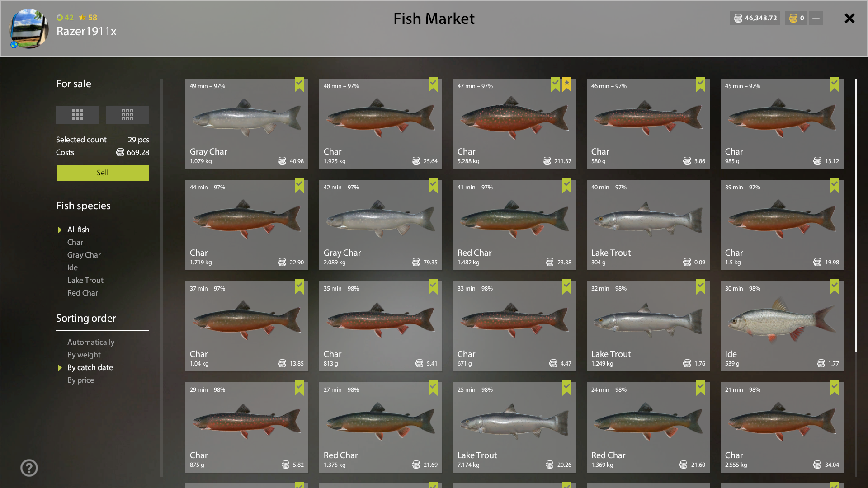Click the vertical scrollbar of fish list
Viewport: 868px width, 488px height.
[x=856, y=215]
